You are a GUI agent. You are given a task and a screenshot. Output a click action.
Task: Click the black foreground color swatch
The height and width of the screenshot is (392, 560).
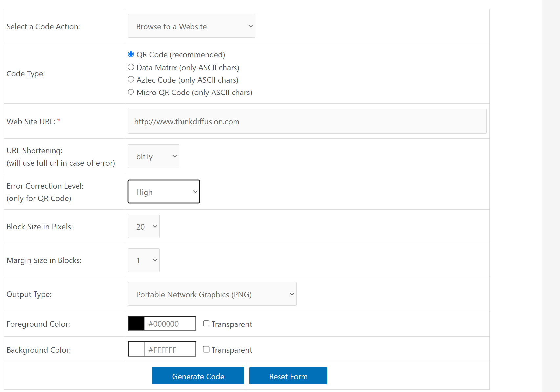pyautogui.click(x=136, y=324)
